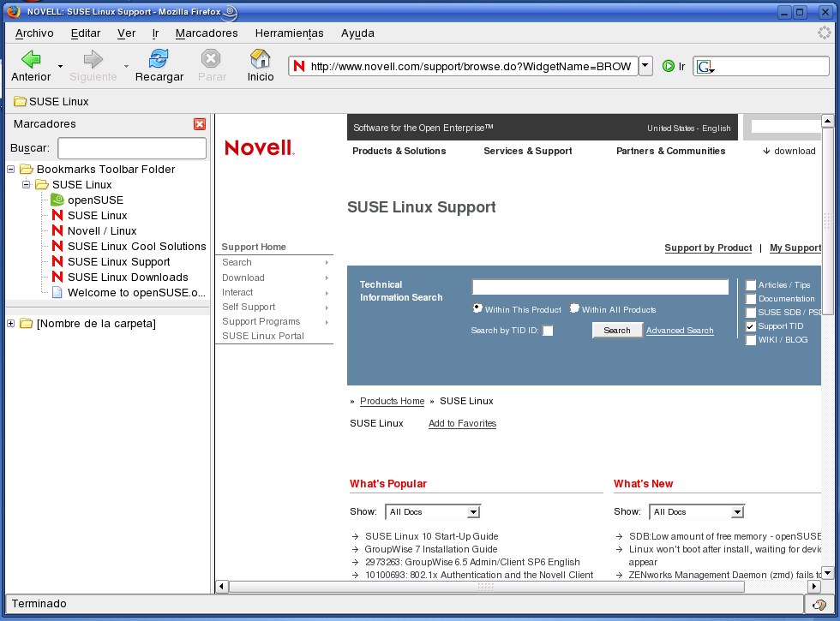Screen dimensions: 840x621
Task: Expand the Download submenu in support nav
Action: point(327,278)
